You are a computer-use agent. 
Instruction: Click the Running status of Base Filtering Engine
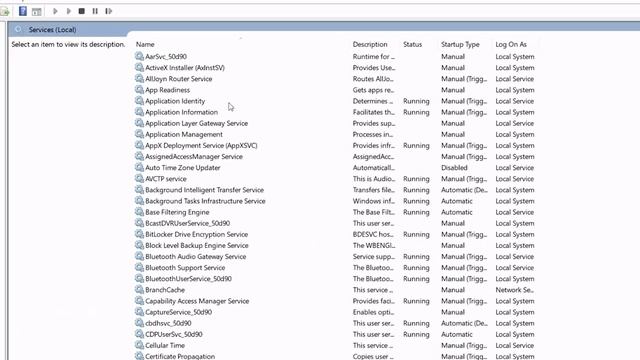coord(416,212)
